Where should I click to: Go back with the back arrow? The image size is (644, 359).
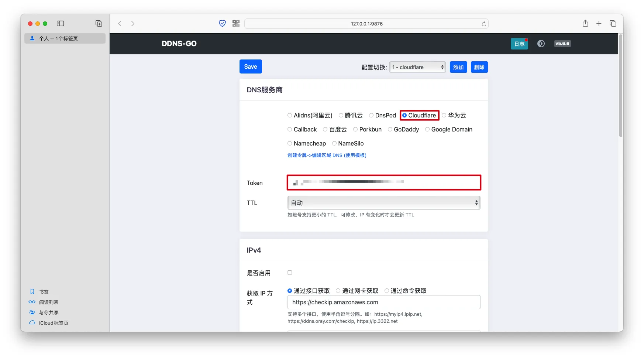click(120, 24)
